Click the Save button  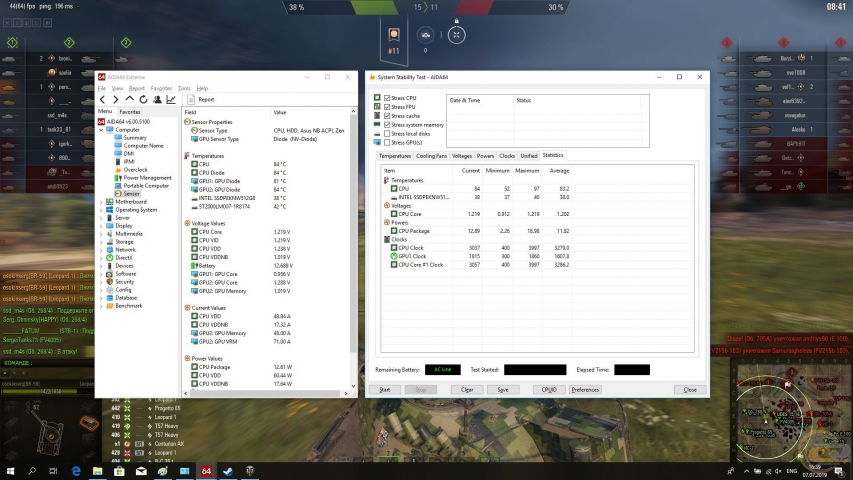coord(503,390)
